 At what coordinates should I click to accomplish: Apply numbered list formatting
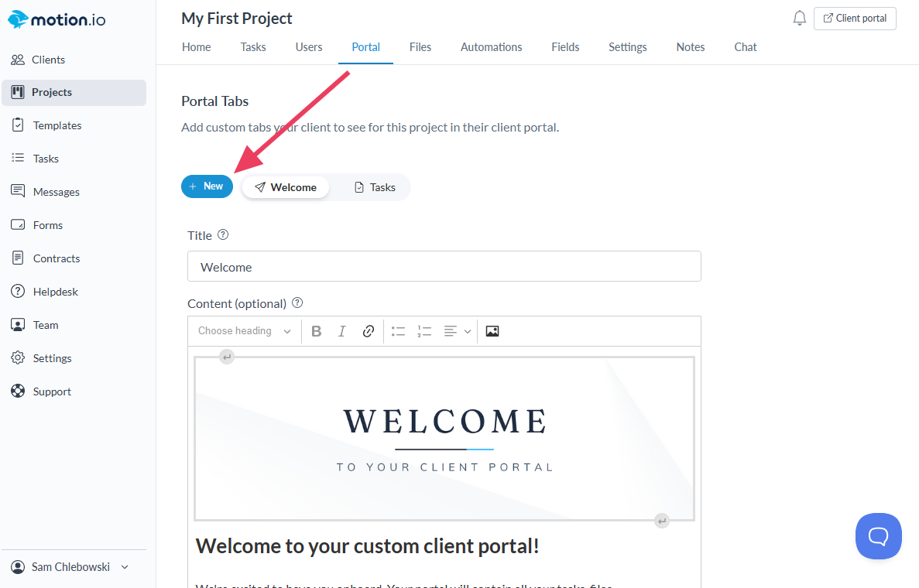click(x=424, y=331)
